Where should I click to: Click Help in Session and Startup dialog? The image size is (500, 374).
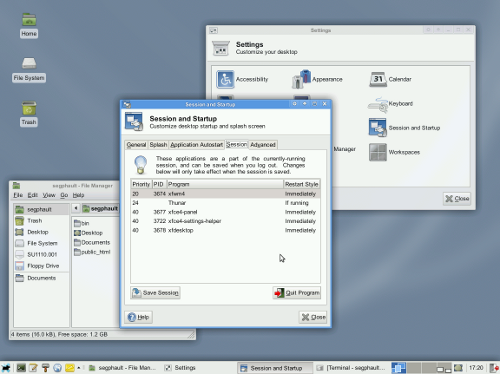coord(139,317)
